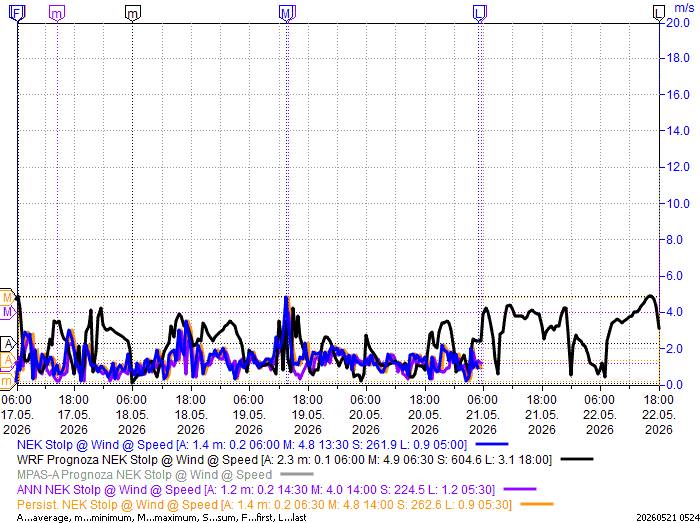Click the orange legend line swatch for Persist. NEK Stolp
The width and height of the screenshot is (700, 523).
click(537, 505)
